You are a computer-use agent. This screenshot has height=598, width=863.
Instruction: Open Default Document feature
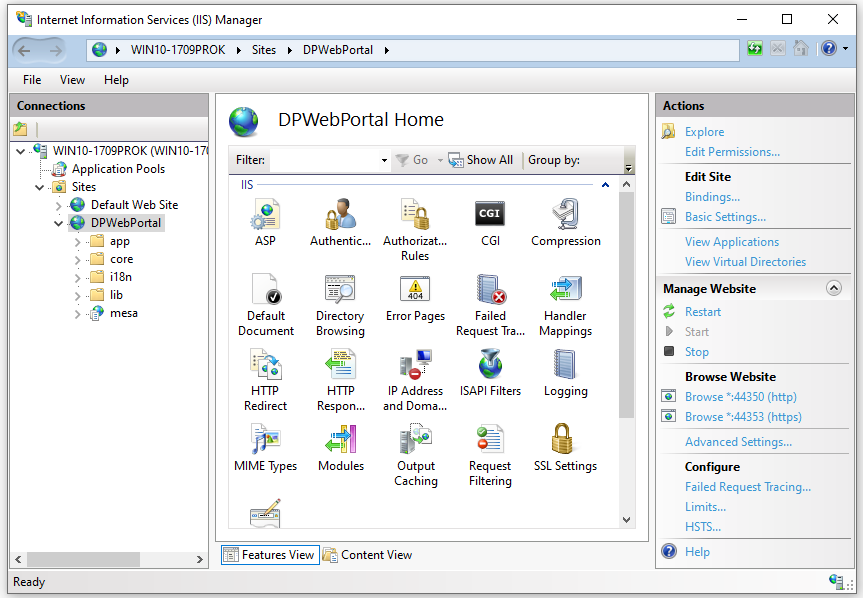pyautogui.click(x=266, y=305)
